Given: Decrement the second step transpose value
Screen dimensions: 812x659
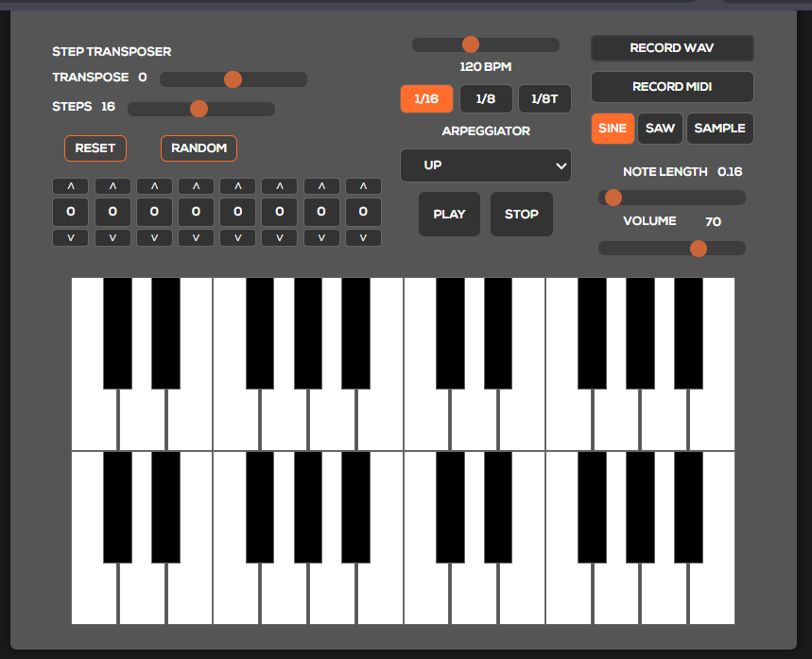Looking at the screenshot, I should coord(112,238).
